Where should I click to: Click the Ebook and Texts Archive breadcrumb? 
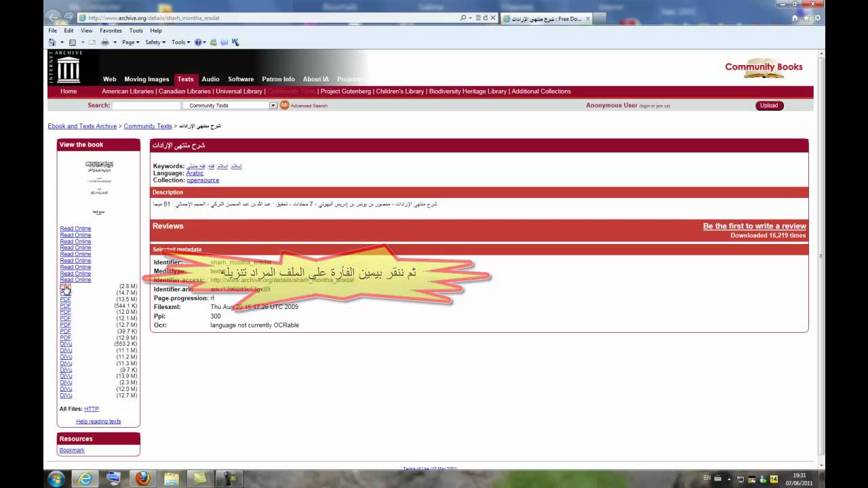82,126
